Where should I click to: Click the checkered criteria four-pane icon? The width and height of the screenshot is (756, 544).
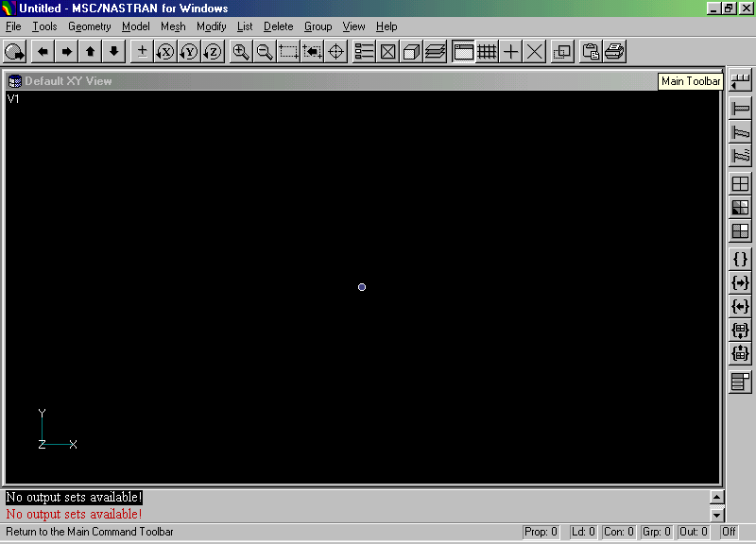[x=740, y=230]
